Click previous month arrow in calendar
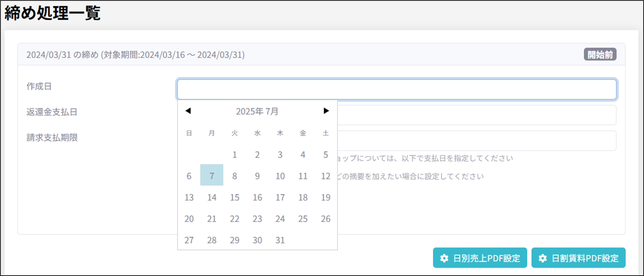The image size is (644, 276). pos(188,111)
